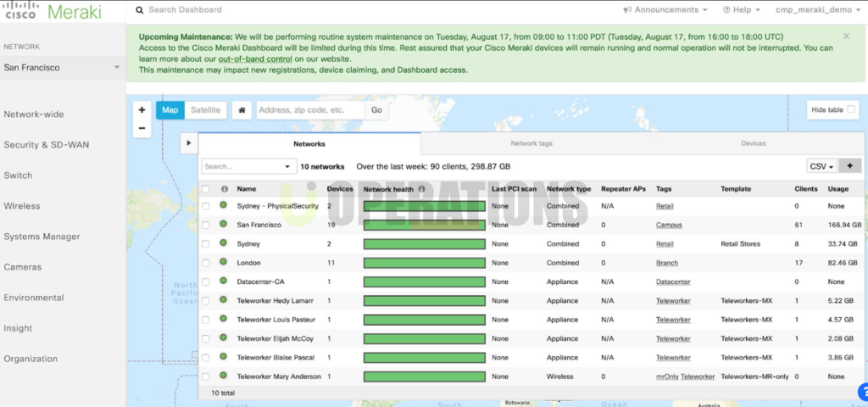Check the Teleworker Louis Pasteur row checkbox
This screenshot has height=407, width=868.
206,320
